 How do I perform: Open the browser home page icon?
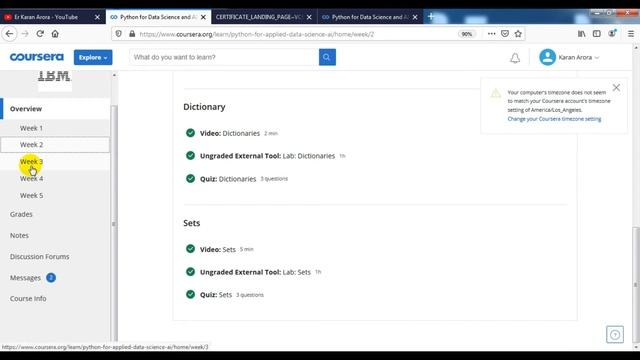pyautogui.click(x=55, y=34)
